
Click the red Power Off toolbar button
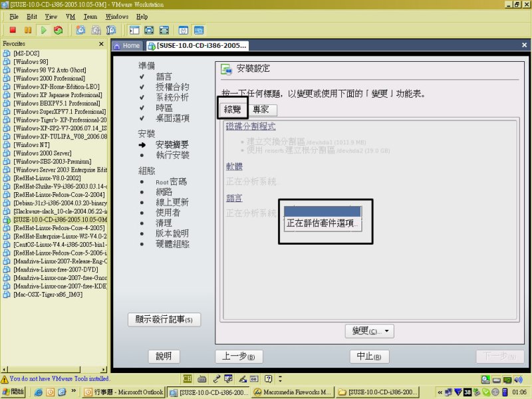point(13,30)
